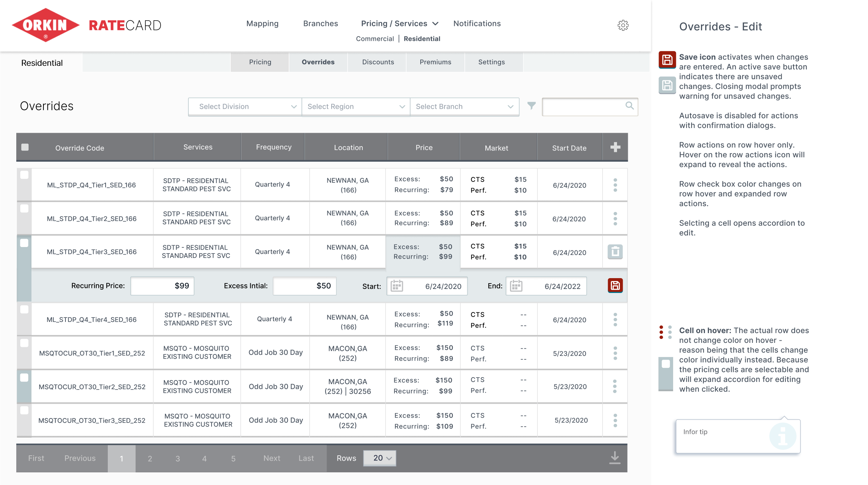868x485 pixels.
Task: Check the MSQTOCUR_OT30_Tier1_SED_252 row checkbox
Action: coord(24,343)
